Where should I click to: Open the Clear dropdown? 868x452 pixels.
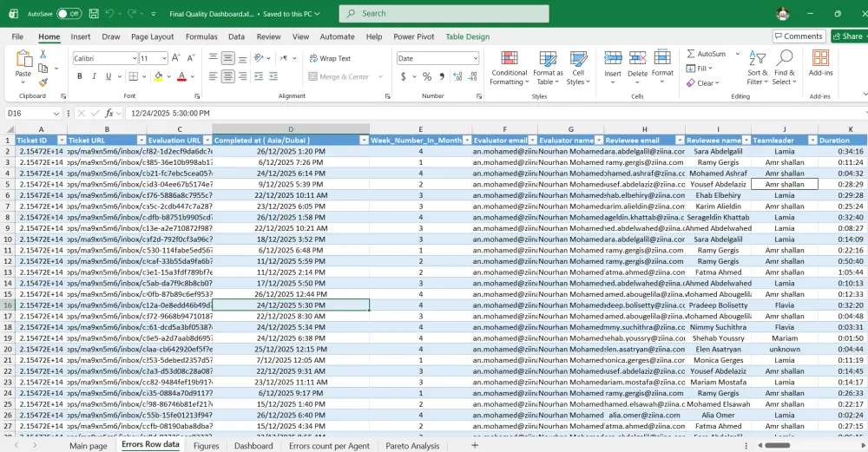pyautogui.click(x=702, y=83)
